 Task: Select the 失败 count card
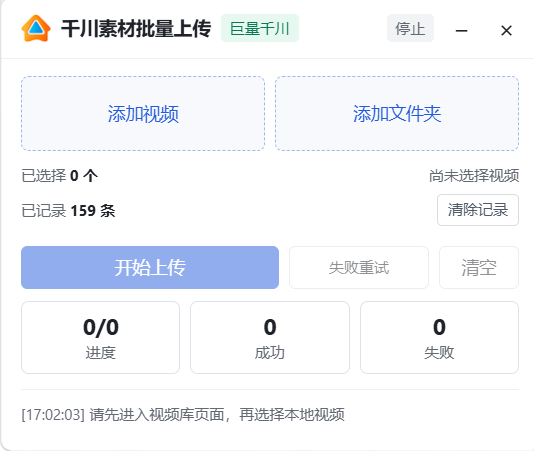[439, 337]
